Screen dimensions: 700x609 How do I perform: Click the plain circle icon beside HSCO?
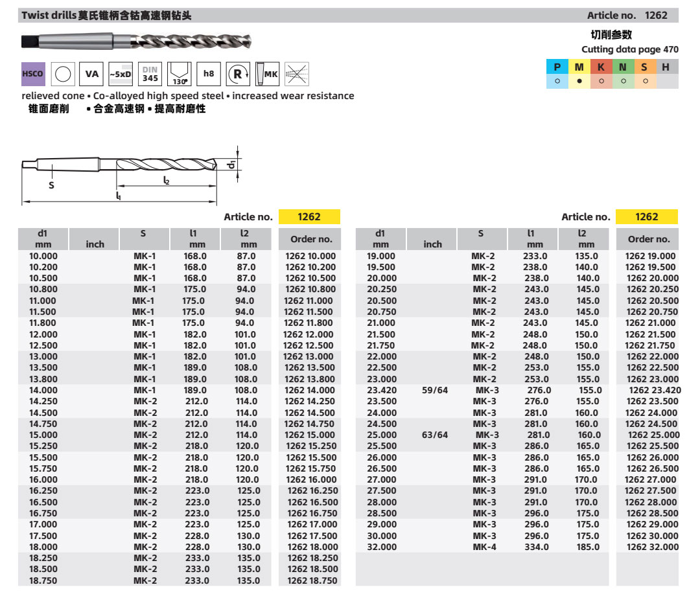point(63,74)
